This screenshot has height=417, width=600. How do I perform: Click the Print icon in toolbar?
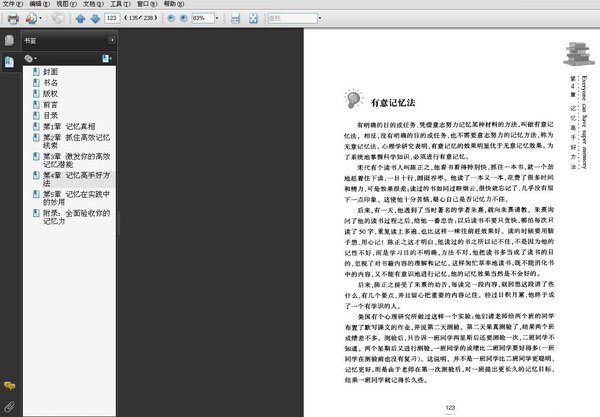pos(13,18)
